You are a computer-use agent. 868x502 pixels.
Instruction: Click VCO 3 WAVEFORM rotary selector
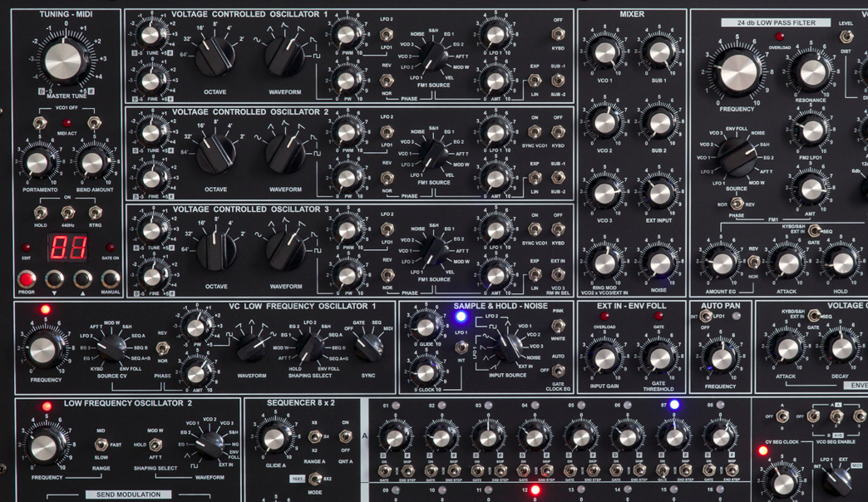pos(285,251)
